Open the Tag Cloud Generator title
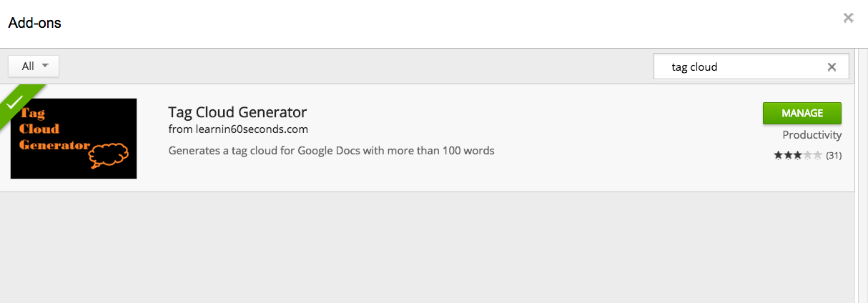This screenshot has height=303, width=868. pos(237,112)
